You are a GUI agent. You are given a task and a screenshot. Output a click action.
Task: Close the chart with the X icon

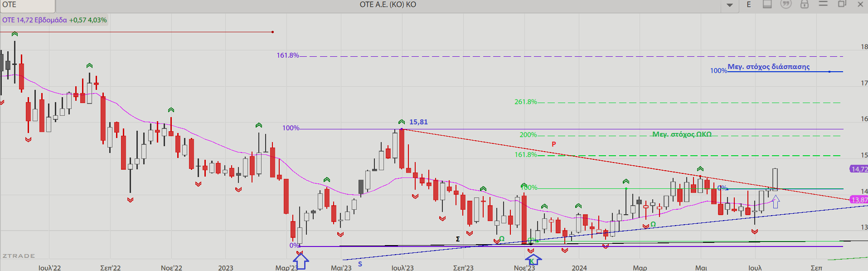860,4
